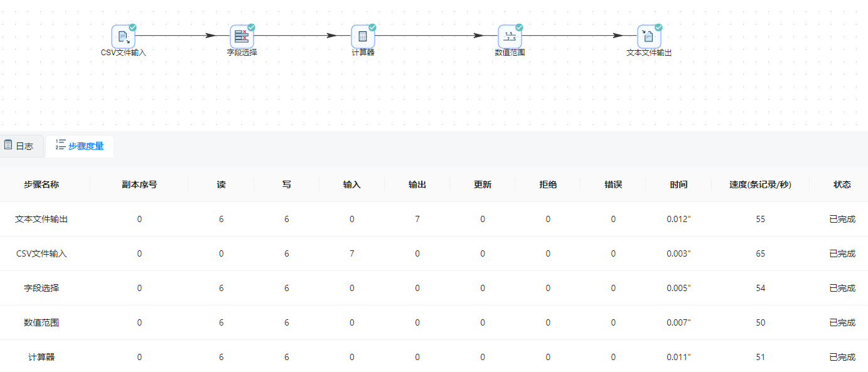
Task: Click green checkmark badge on CSV文件输入
Action: click(132, 28)
